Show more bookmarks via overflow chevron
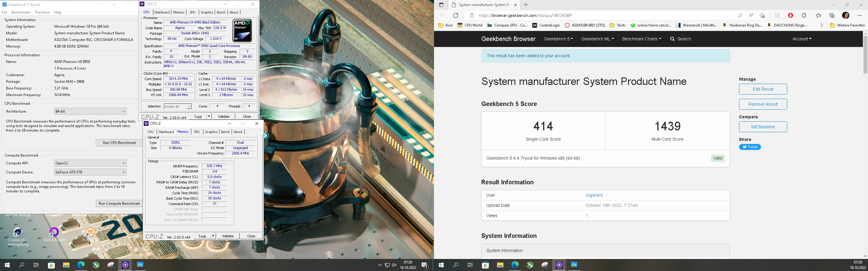Image resolution: width=868 pixels, height=271 pixels. pyautogui.click(x=821, y=25)
